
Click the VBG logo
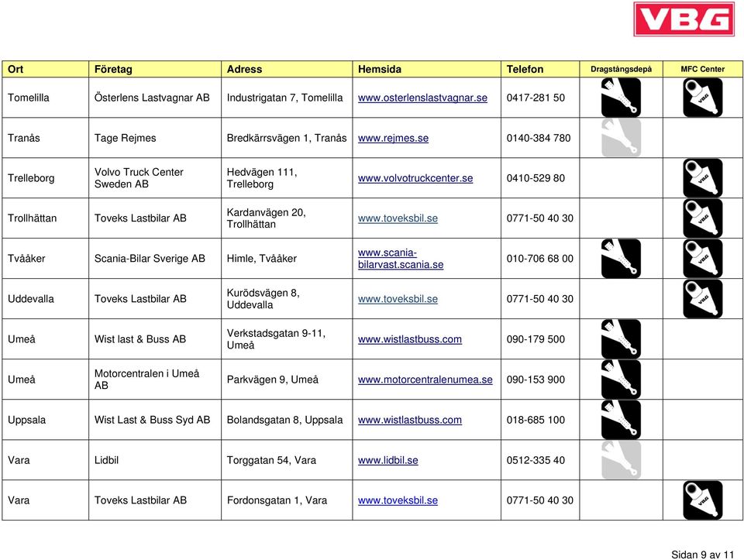[684, 19]
